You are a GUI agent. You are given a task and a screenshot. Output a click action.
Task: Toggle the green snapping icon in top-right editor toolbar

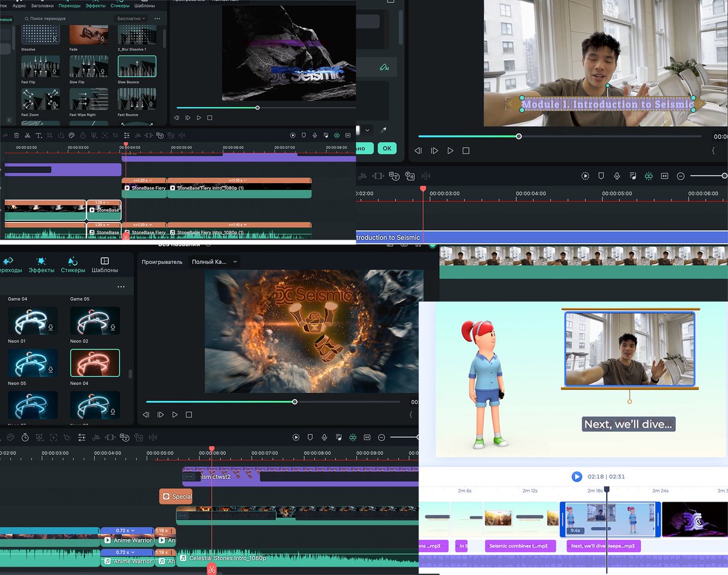[649, 176]
